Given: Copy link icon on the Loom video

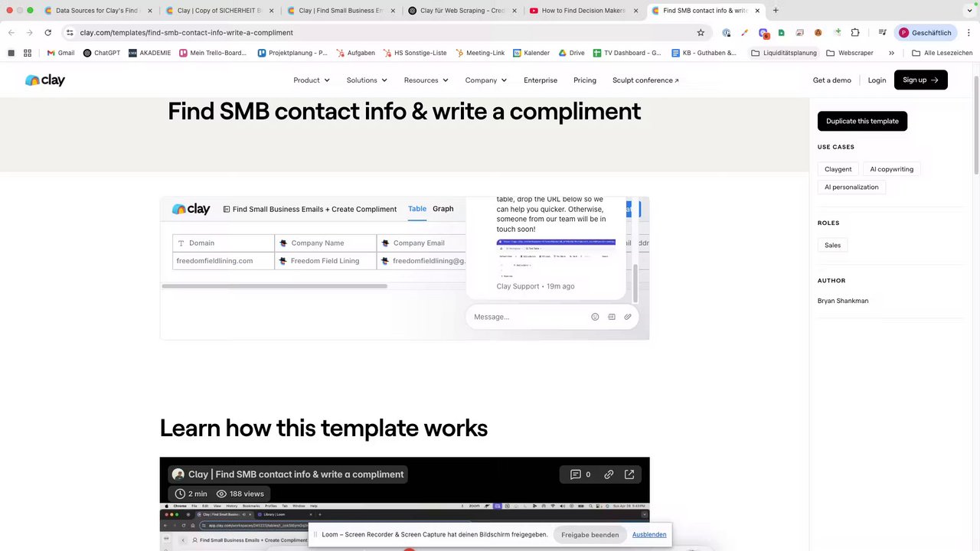Looking at the screenshot, I should (x=609, y=474).
